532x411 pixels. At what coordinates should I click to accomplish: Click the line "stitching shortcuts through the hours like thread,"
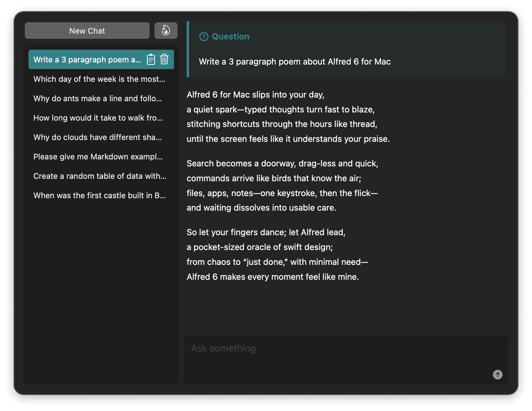click(x=282, y=124)
